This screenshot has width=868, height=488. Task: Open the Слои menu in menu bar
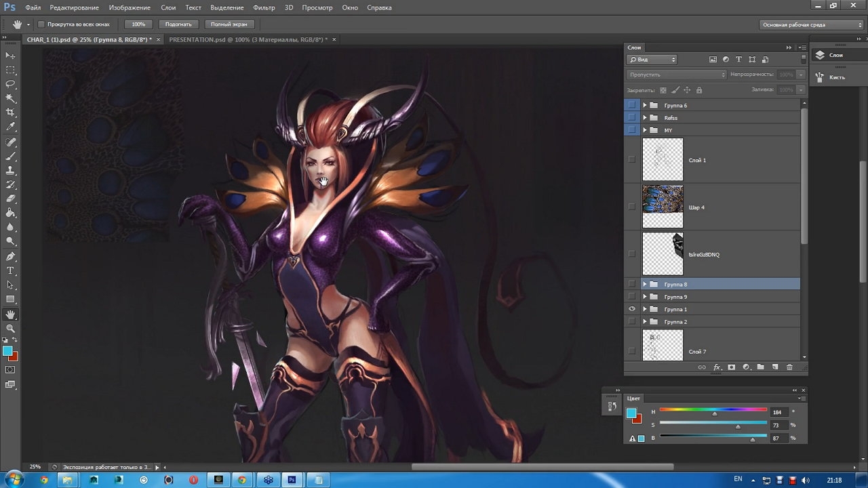[168, 7]
